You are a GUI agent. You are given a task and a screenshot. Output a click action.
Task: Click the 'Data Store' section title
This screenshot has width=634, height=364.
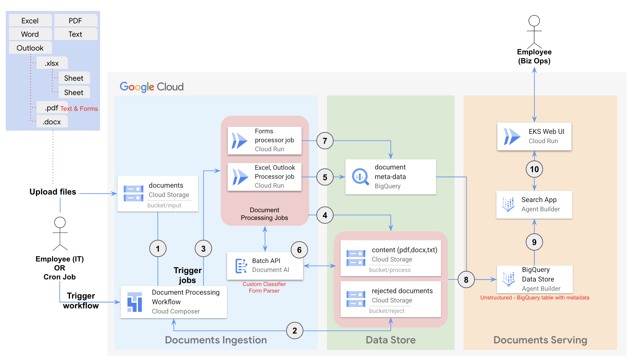(x=391, y=340)
